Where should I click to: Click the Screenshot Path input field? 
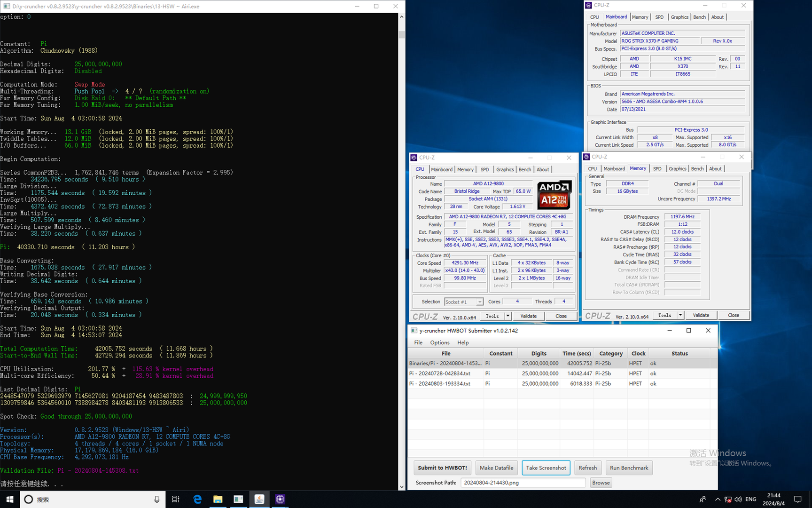coord(523,483)
